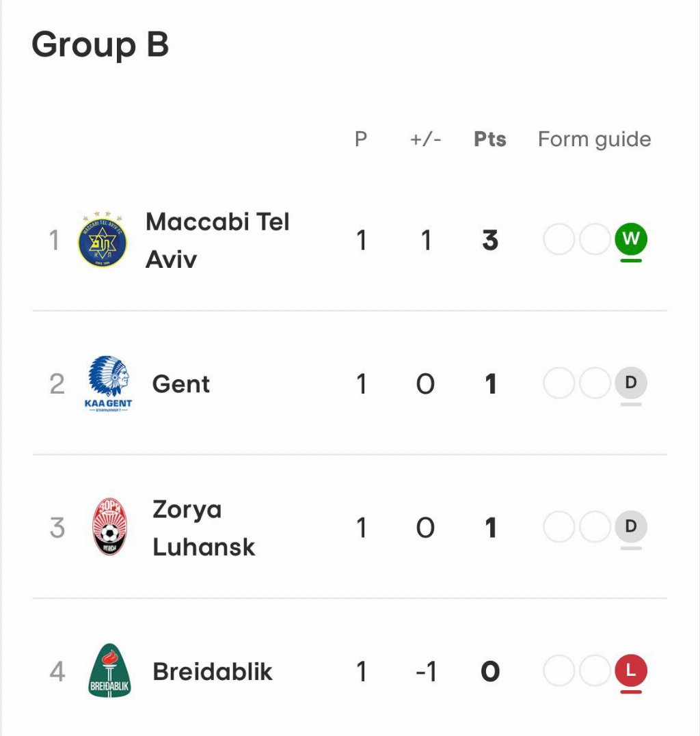Viewport: 700px width, 736px height.
Task: Click the Pts column header
Action: pos(490,139)
